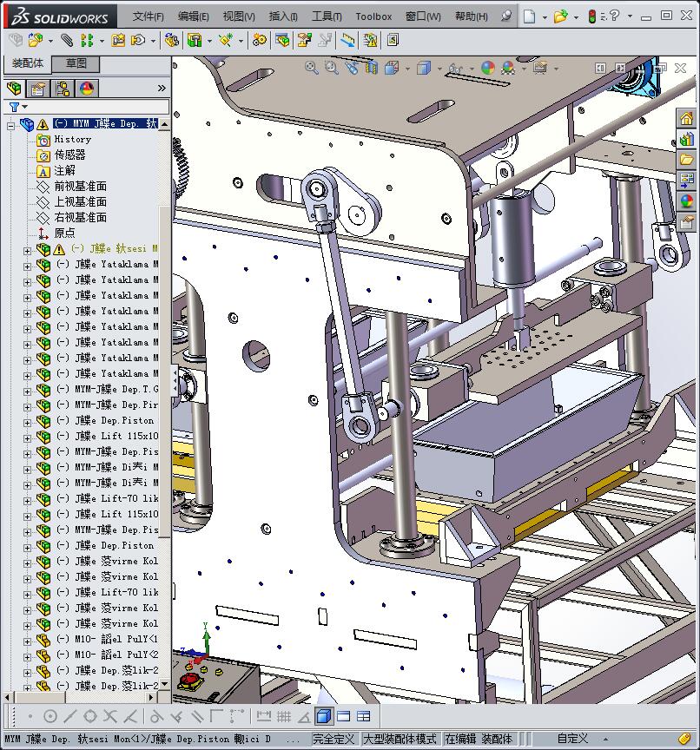Open the Toolbox menu
700x750 pixels.
tap(373, 16)
